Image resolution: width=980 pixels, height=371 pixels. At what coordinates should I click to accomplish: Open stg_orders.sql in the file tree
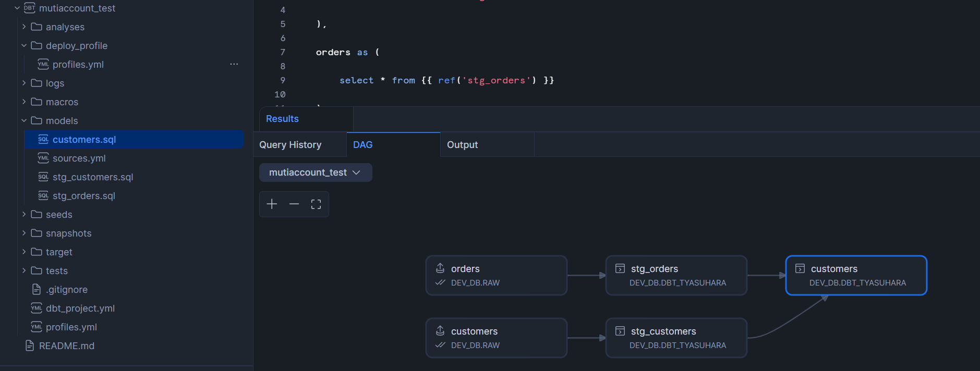(83, 196)
